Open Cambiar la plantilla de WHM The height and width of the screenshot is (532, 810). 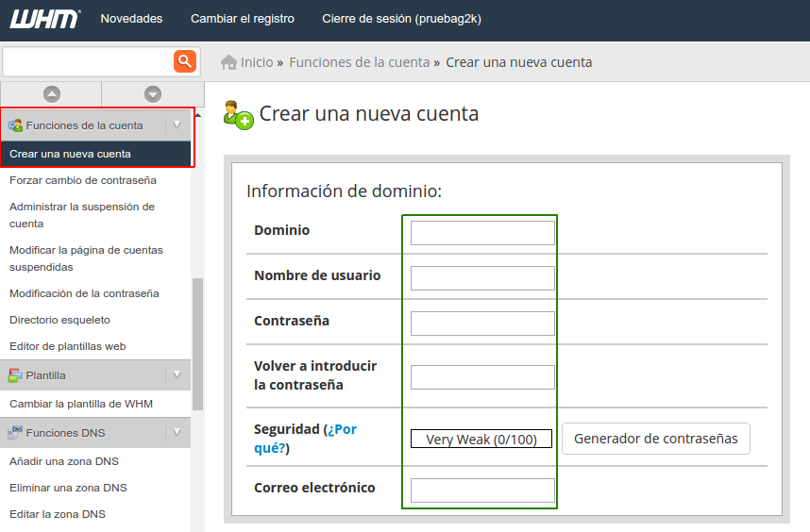click(81, 404)
